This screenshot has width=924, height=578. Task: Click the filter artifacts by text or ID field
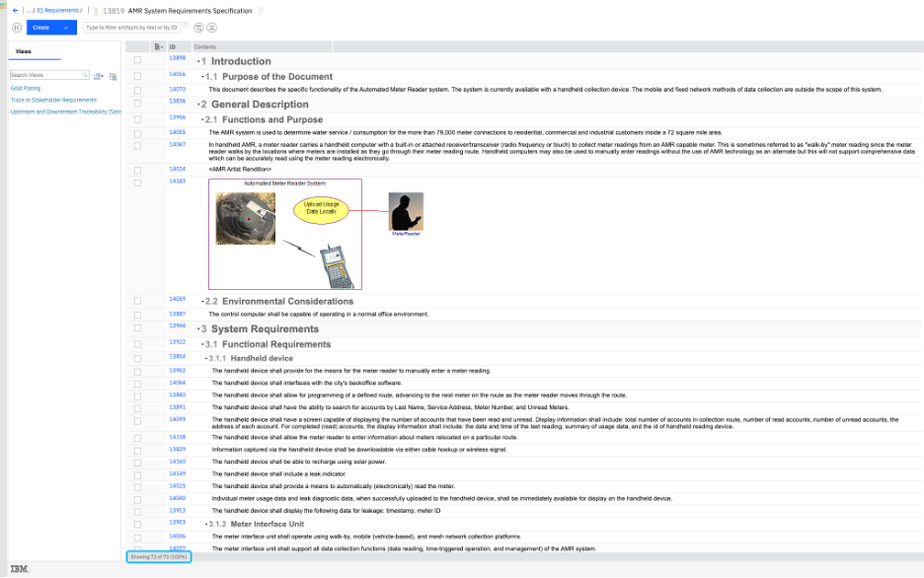[131, 28]
